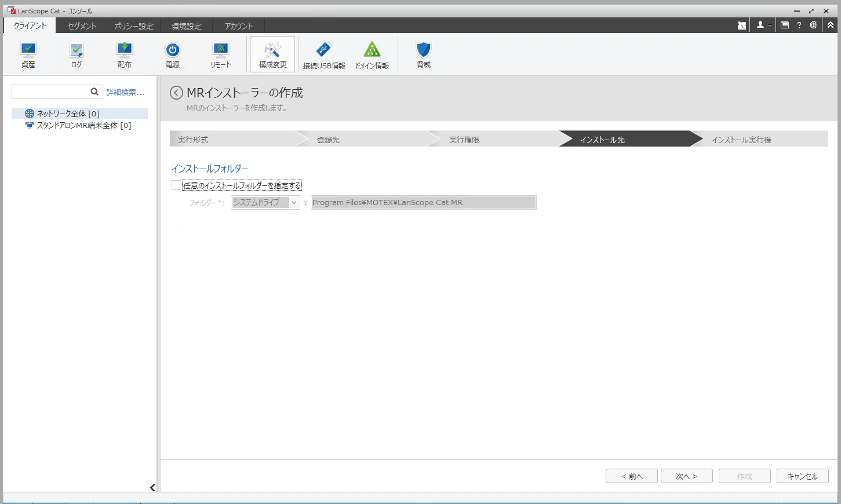This screenshot has height=504, width=841.
Task: Go to the 実行形式 wizard step
Action: (234, 139)
